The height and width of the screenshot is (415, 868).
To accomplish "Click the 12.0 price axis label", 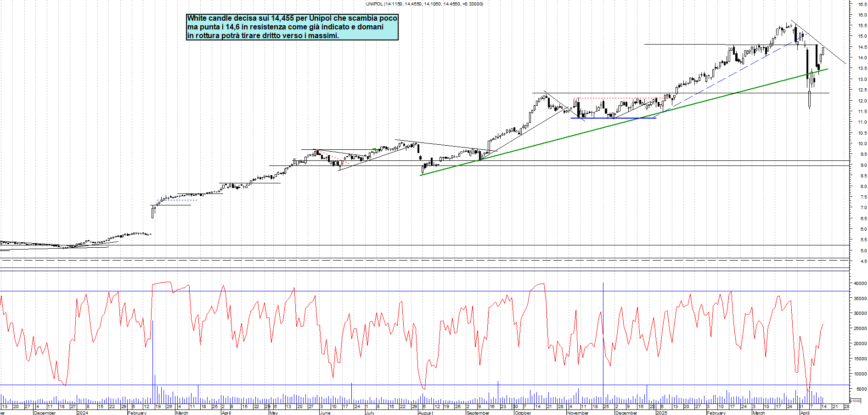I will (862, 101).
